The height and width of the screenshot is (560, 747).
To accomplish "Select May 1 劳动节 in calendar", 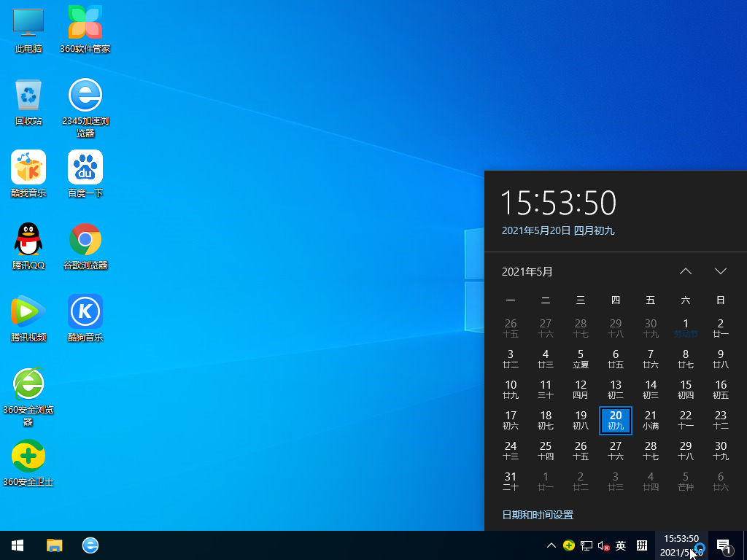I will tap(686, 329).
